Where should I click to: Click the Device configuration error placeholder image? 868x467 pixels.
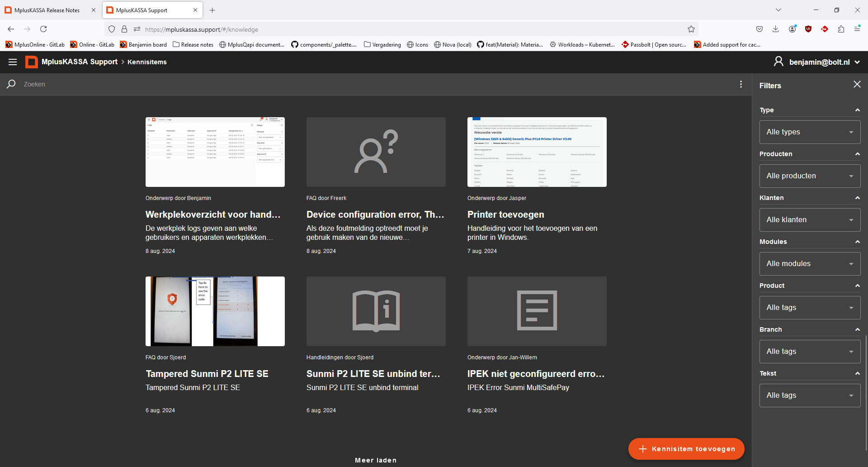pyautogui.click(x=376, y=152)
